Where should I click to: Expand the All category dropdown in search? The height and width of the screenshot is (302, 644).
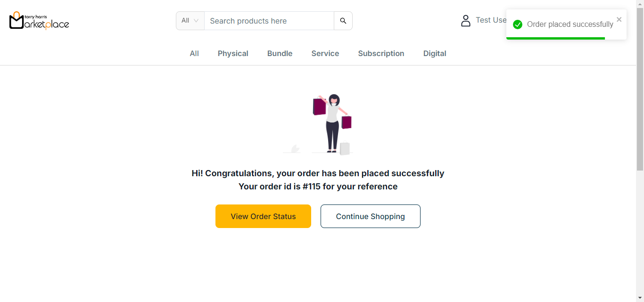[x=190, y=21]
